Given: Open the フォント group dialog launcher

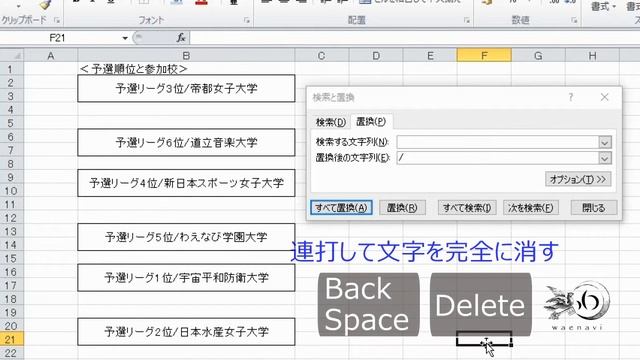Looking at the screenshot, I should [x=247, y=20].
